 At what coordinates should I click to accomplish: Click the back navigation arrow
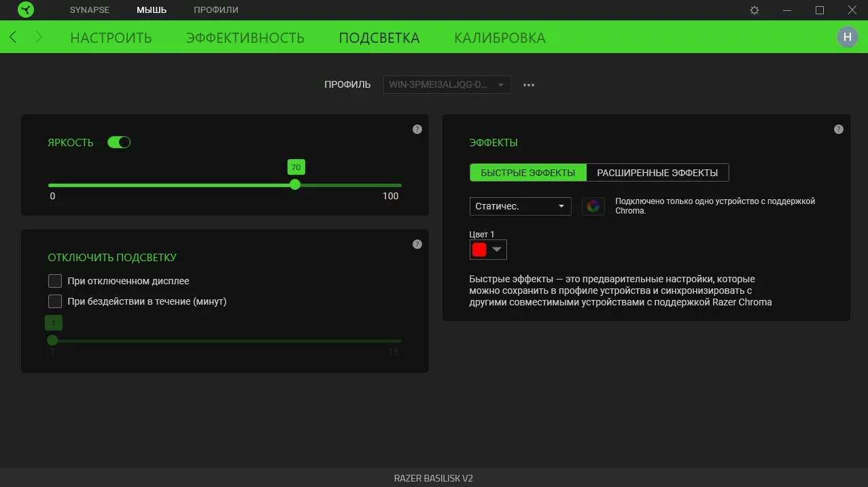point(14,37)
